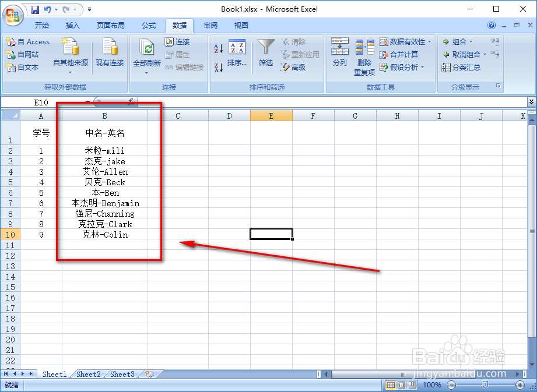Save the workbook with floppy icon
Screen dimensions: 537x392
(35, 10)
